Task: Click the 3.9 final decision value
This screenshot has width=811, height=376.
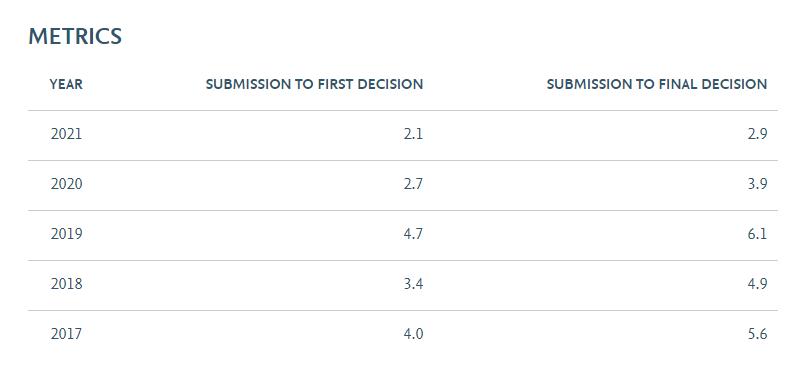Action: (757, 184)
